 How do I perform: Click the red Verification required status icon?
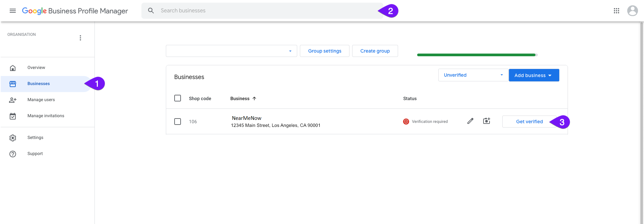406,122
